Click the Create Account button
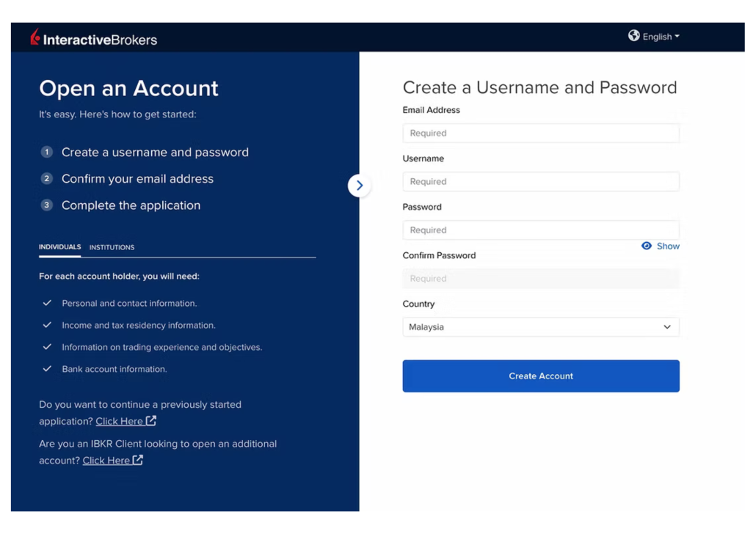Image resolution: width=756 pixels, height=534 pixels. (x=541, y=376)
